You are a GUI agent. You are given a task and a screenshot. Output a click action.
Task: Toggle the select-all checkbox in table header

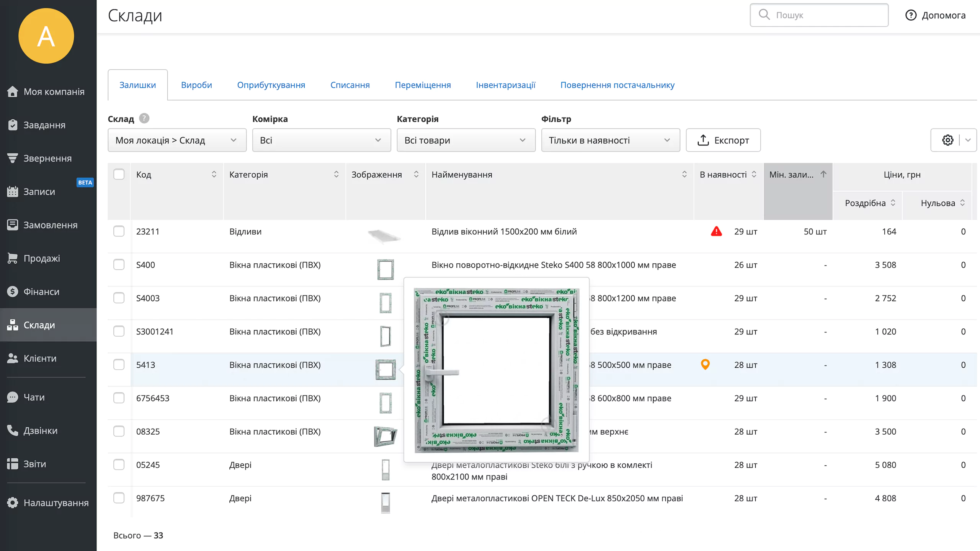click(x=119, y=174)
